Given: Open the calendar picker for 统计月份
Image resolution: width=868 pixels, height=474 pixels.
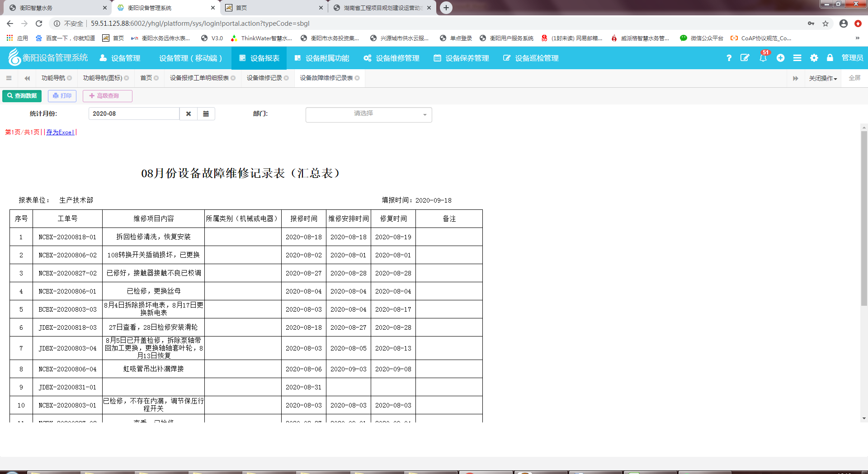Looking at the screenshot, I should click(206, 114).
